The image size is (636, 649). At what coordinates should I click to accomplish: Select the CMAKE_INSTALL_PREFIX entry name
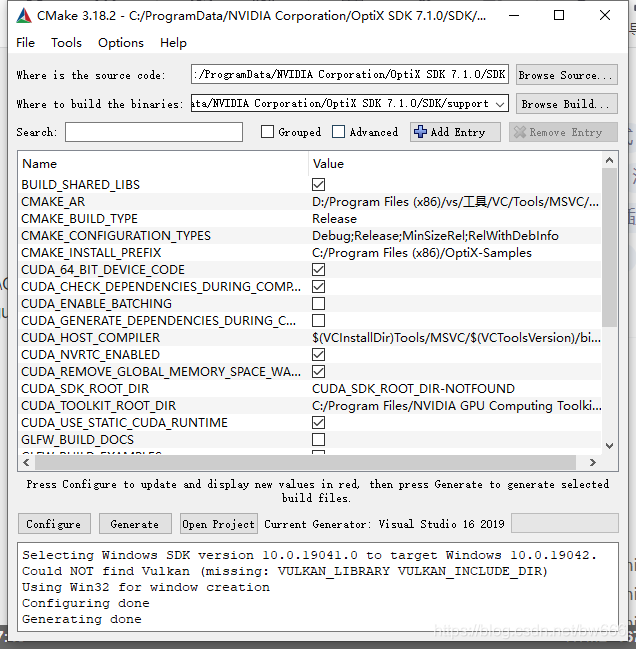[91, 252]
